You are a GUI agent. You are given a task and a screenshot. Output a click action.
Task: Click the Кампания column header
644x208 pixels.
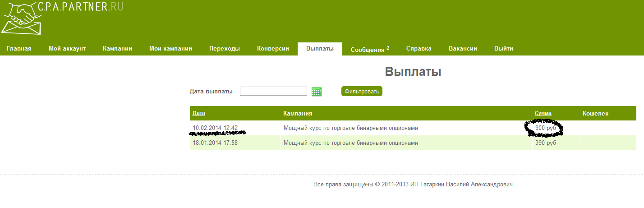click(298, 113)
